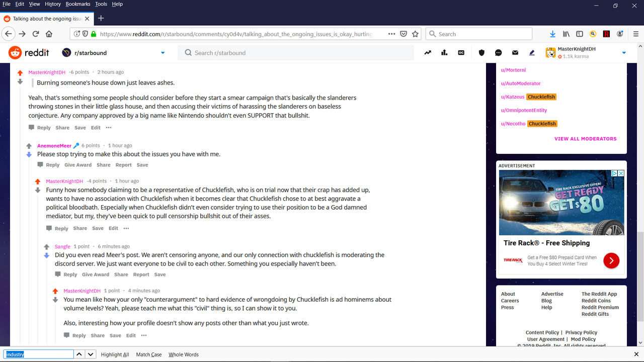Click VIEW ALL MODERATORS link
The image size is (644, 362).
[585, 139]
